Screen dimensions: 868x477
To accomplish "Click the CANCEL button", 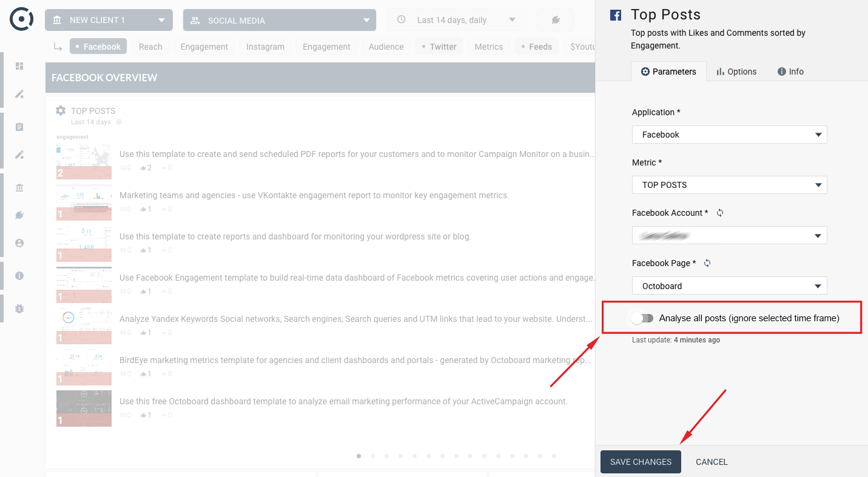I will (x=712, y=462).
